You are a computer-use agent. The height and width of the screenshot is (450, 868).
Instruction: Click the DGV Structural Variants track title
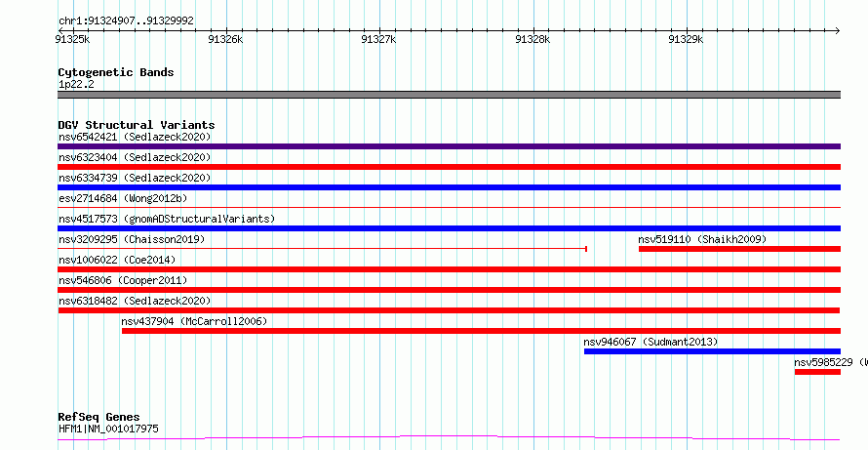pos(137,125)
